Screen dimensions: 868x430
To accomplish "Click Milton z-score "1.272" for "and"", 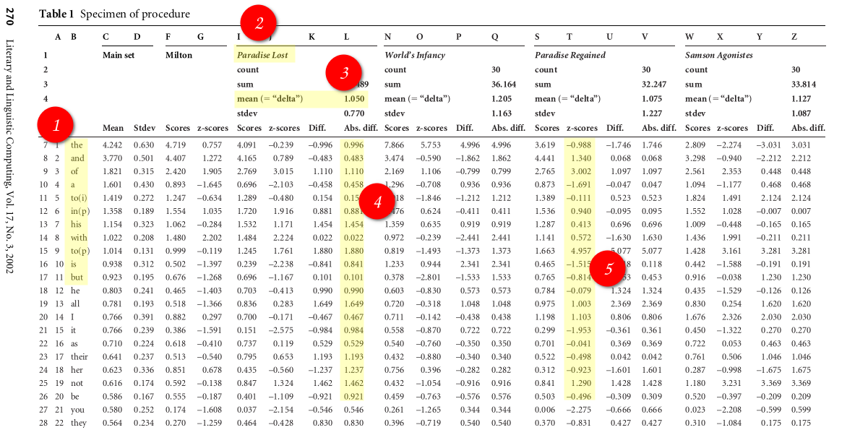I will click(x=213, y=158).
